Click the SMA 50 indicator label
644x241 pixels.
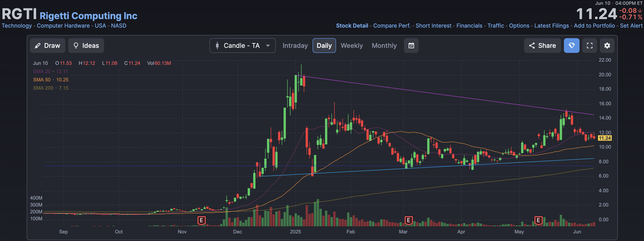(42, 80)
